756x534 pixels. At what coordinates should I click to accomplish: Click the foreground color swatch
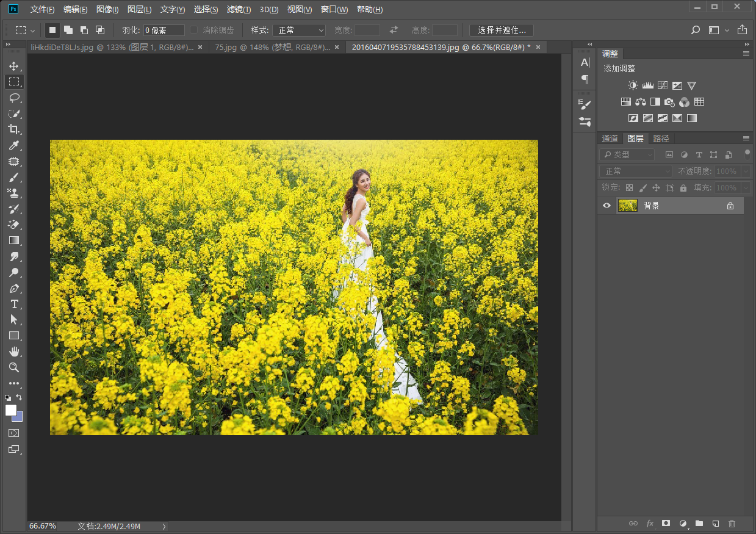click(x=11, y=410)
